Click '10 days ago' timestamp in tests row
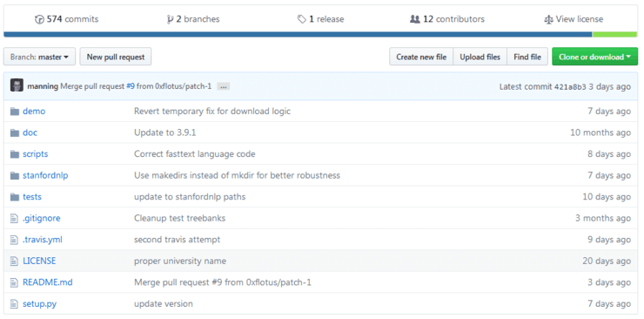 tap(607, 197)
